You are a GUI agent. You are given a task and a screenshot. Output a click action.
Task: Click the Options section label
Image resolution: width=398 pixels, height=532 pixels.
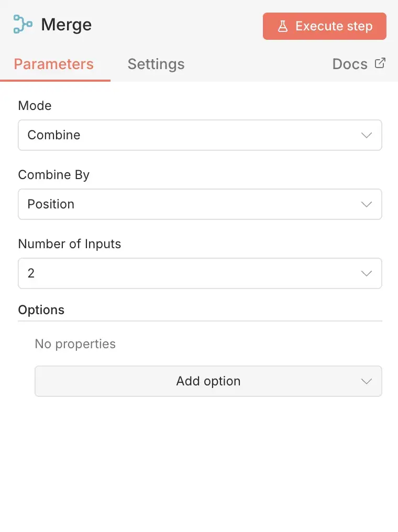click(x=41, y=310)
